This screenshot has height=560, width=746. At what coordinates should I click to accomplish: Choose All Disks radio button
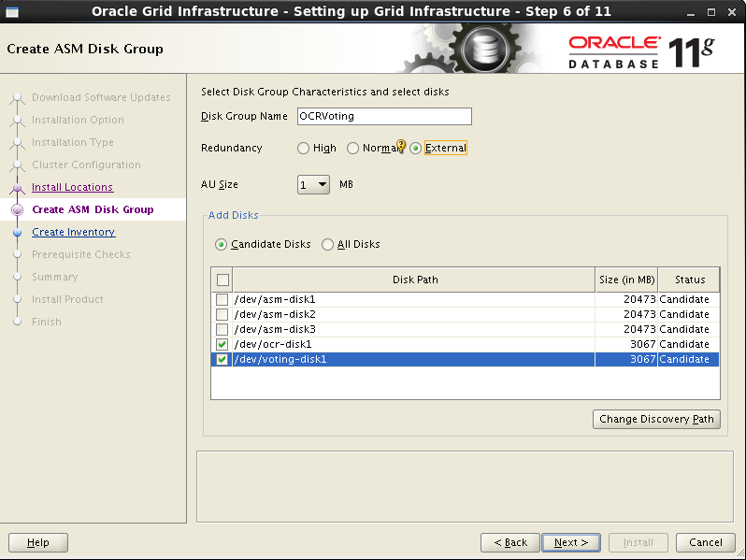327,245
